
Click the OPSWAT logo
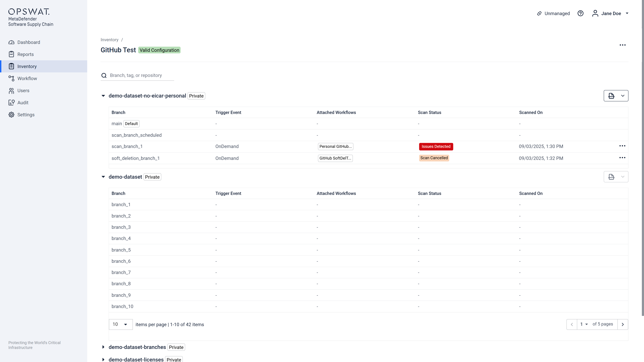pos(29,12)
